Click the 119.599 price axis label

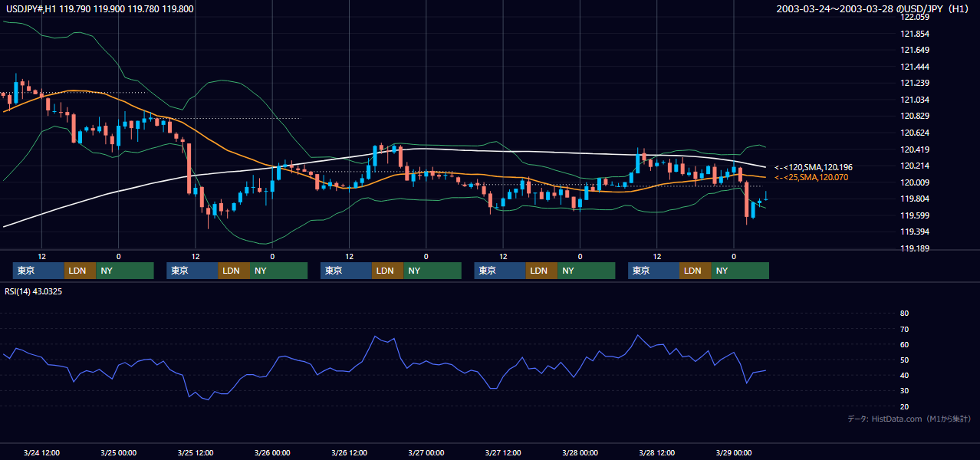(x=914, y=215)
